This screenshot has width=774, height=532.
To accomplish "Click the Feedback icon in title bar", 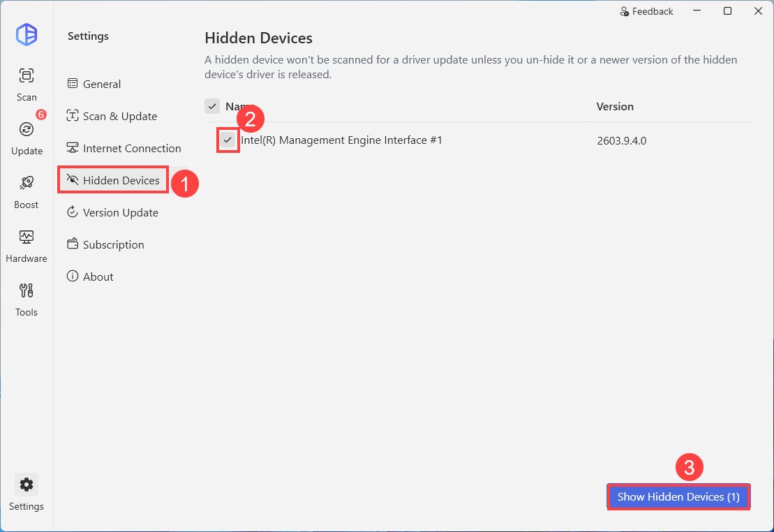I will (x=625, y=11).
